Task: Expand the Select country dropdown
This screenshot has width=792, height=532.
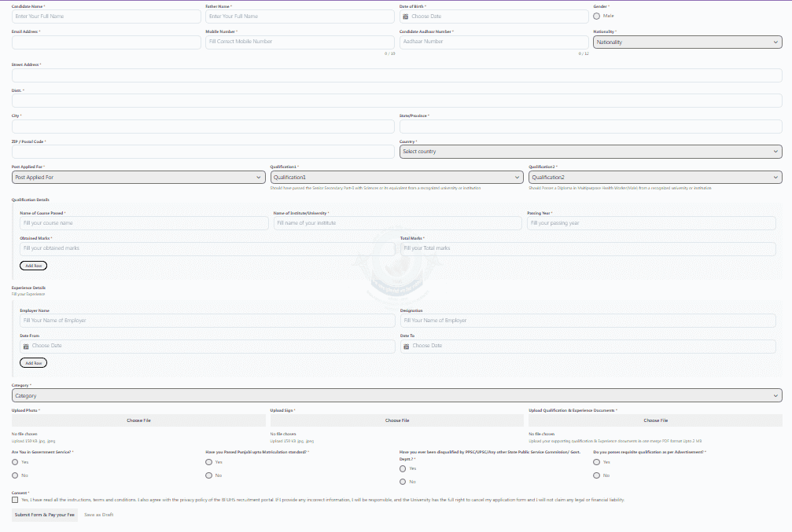Action: point(590,152)
